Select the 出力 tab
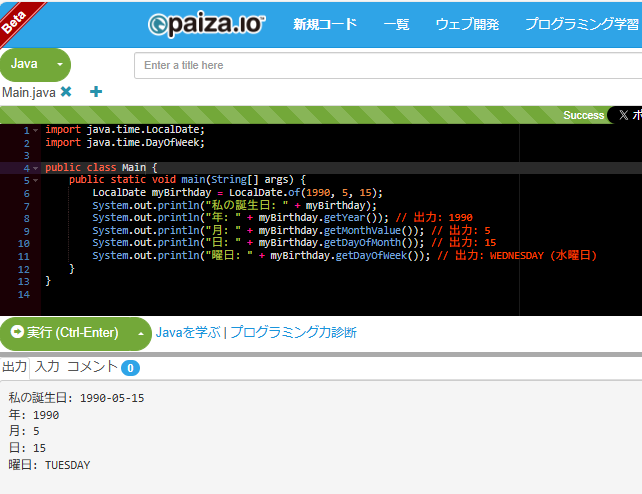642x494 pixels. pyautogui.click(x=14, y=367)
